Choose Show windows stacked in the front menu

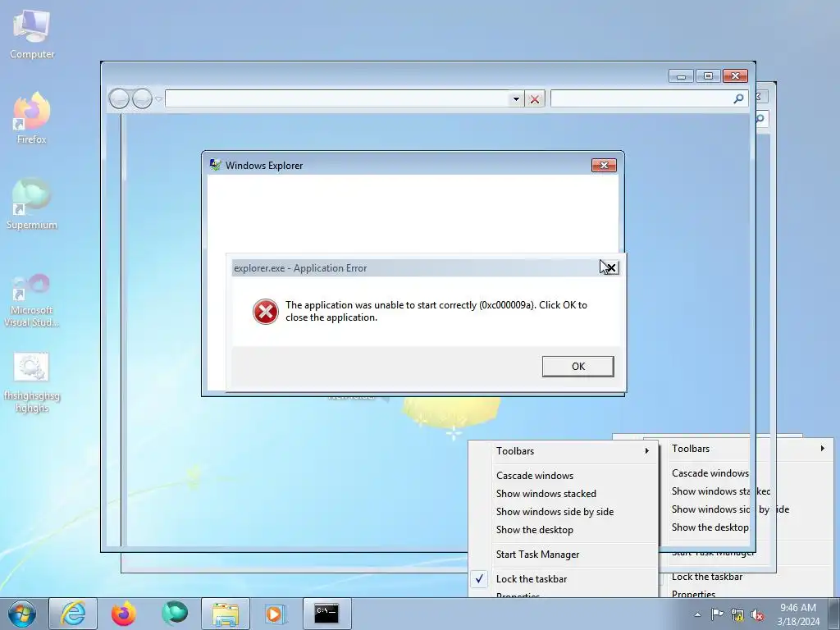(563, 494)
